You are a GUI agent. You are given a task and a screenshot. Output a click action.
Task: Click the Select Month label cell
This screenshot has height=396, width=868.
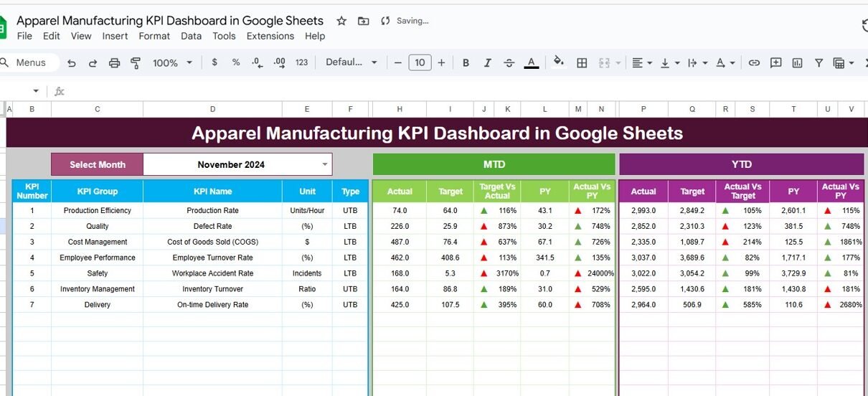pos(97,164)
